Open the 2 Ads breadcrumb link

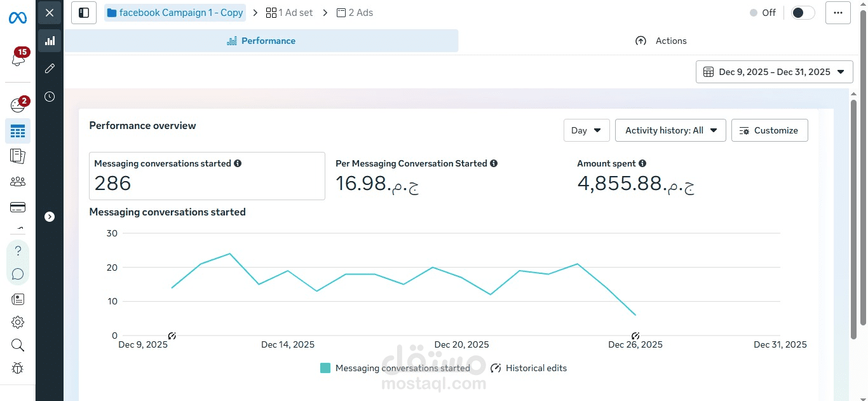(x=355, y=13)
